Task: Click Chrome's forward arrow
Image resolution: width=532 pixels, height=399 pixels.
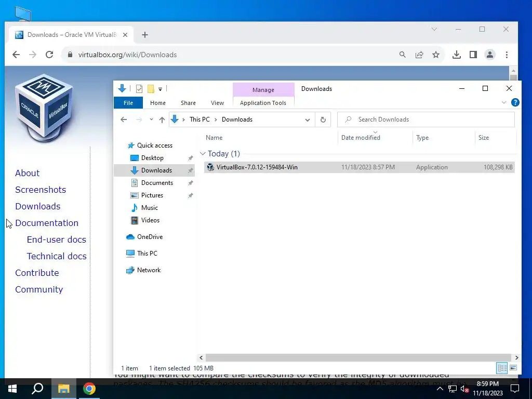Action: (x=33, y=55)
